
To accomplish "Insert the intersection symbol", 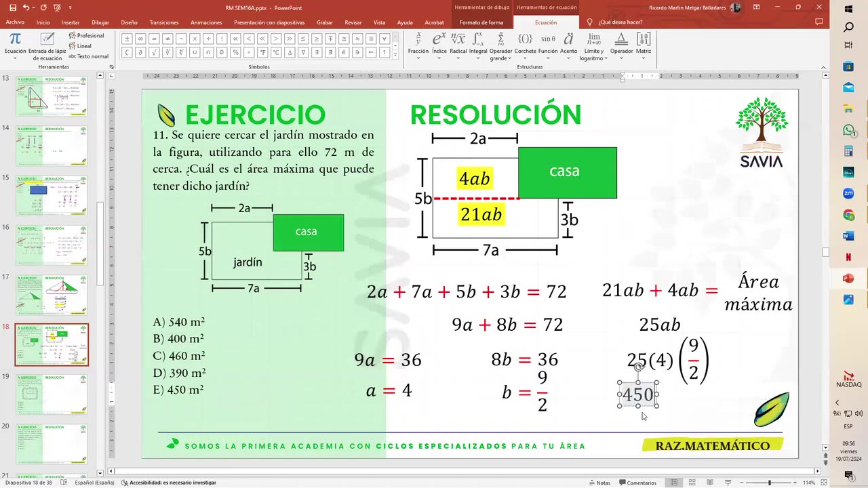I will (208, 52).
